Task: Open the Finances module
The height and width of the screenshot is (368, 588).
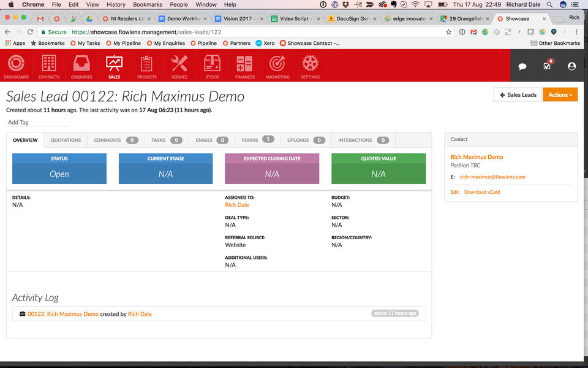Action: [x=244, y=66]
